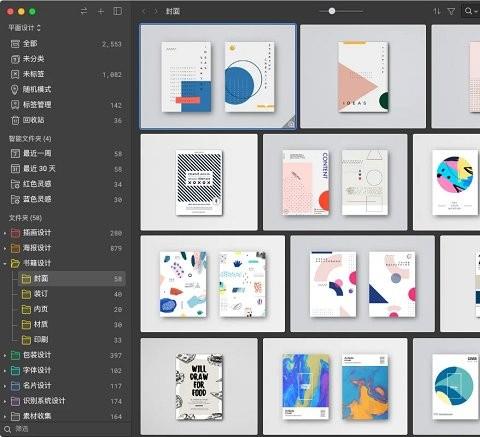Expand the 包装设计 folder arrow
Image resolution: width=480 pixels, height=437 pixels.
click(5, 356)
